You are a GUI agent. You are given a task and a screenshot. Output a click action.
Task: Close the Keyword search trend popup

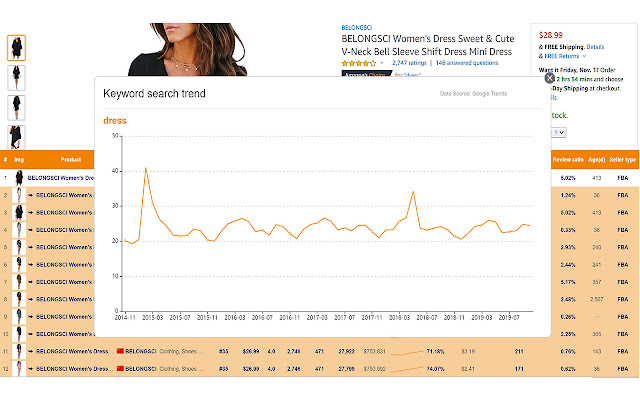click(x=550, y=78)
